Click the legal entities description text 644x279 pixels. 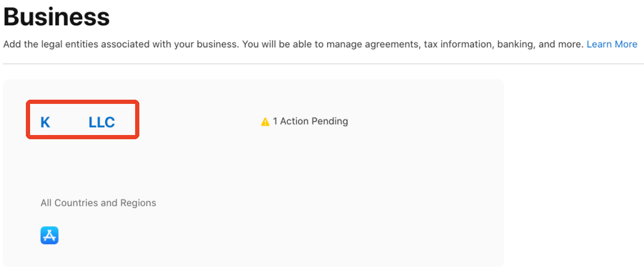click(293, 44)
